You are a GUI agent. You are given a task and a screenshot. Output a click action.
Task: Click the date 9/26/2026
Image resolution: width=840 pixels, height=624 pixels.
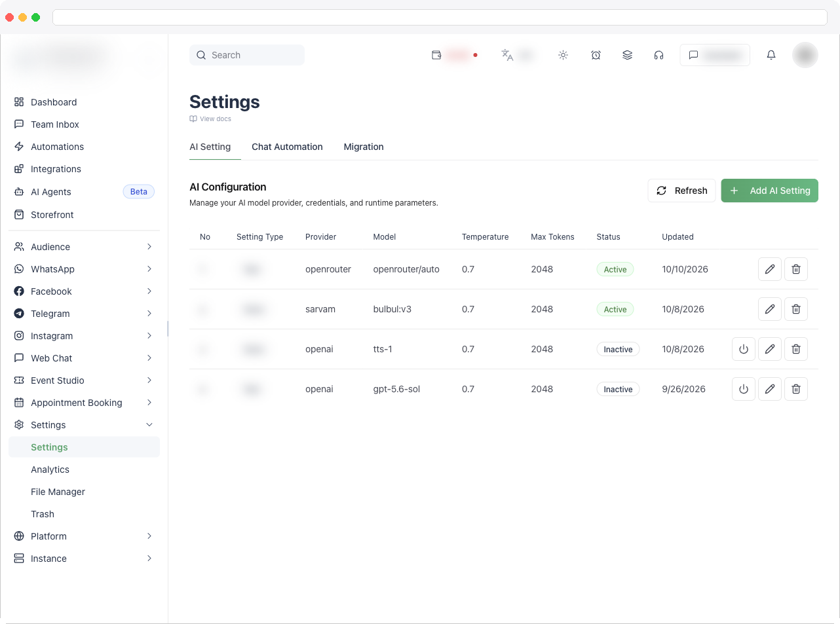tap(683, 389)
